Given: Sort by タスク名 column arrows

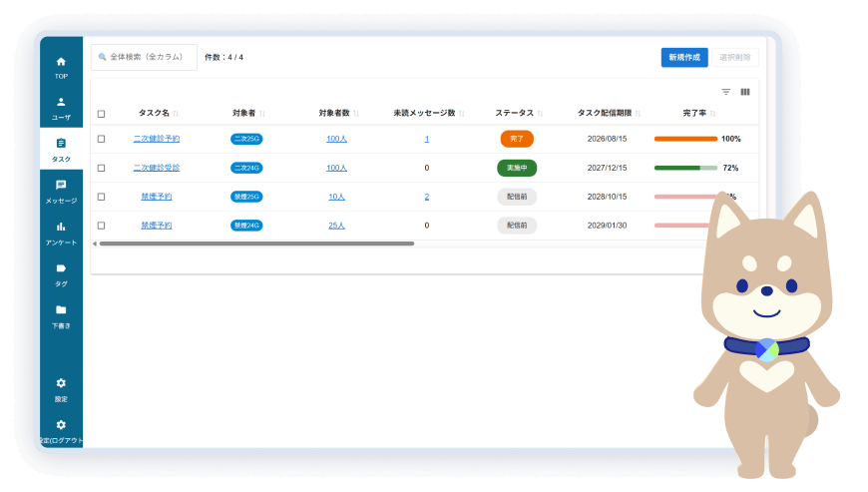Looking at the screenshot, I should click(177, 114).
